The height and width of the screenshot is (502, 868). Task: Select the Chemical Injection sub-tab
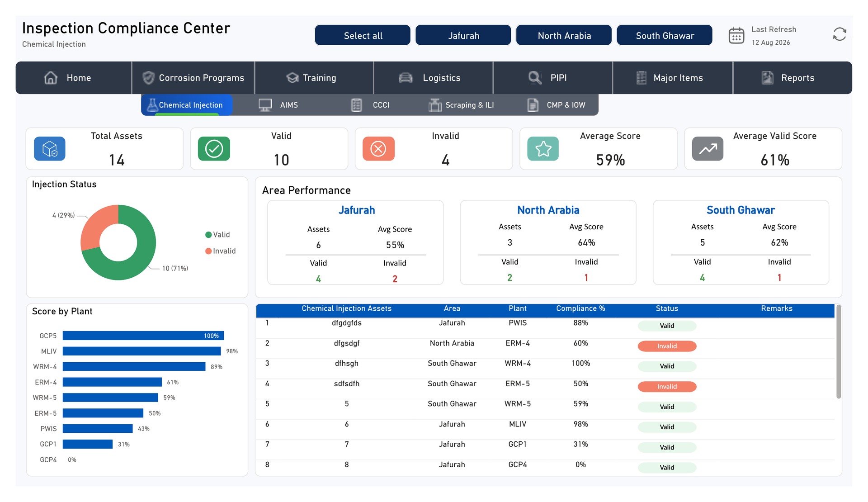tap(187, 105)
